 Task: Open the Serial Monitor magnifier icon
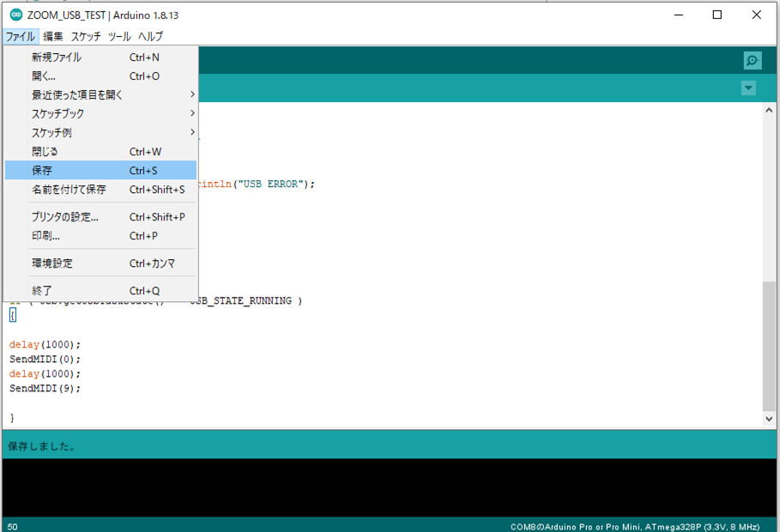tap(753, 61)
